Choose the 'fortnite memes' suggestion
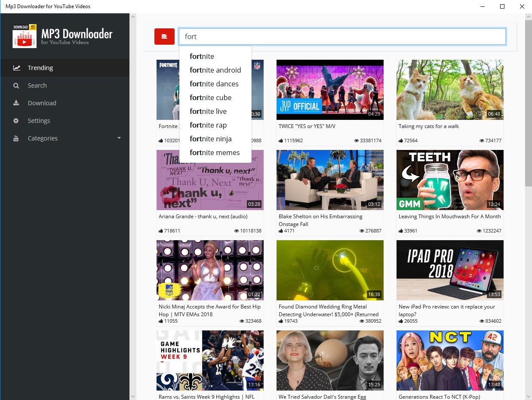 215,153
